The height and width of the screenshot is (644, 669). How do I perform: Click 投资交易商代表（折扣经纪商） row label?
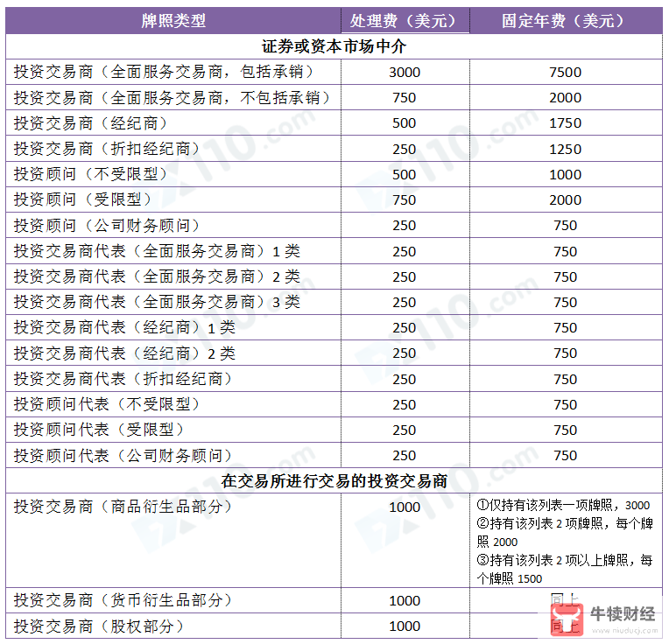pyautogui.click(x=125, y=379)
